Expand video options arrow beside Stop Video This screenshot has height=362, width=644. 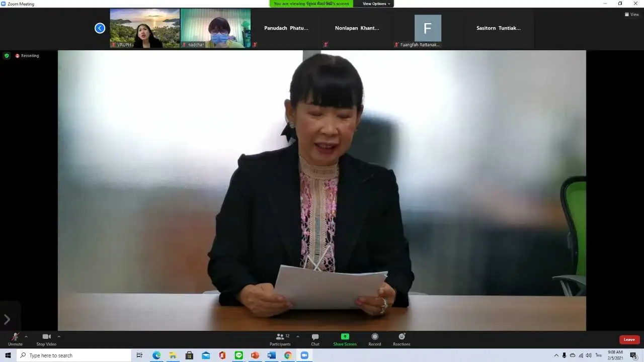[x=59, y=336]
